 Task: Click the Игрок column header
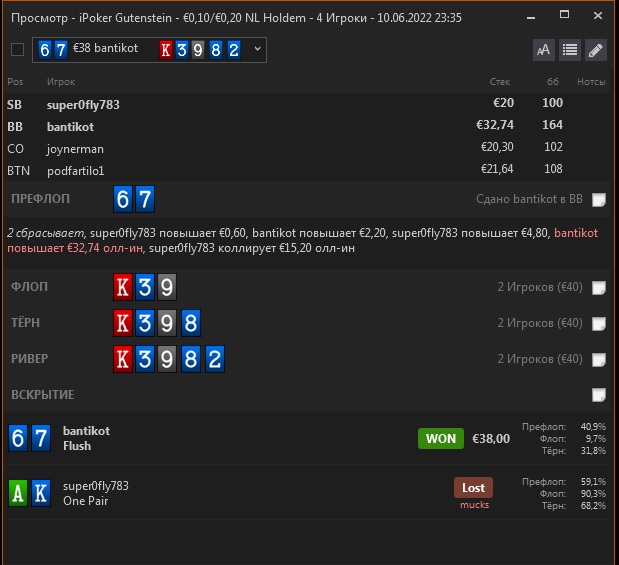click(x=61, y=82)
